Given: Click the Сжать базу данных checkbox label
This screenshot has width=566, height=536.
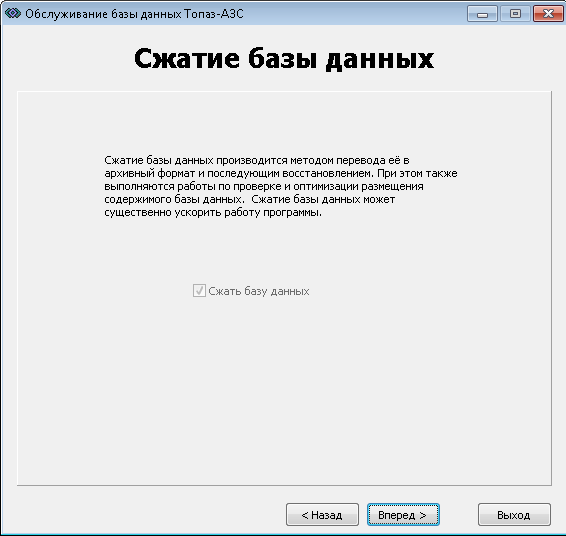Looking at the screenshot, I should click(x=259, y=291).
